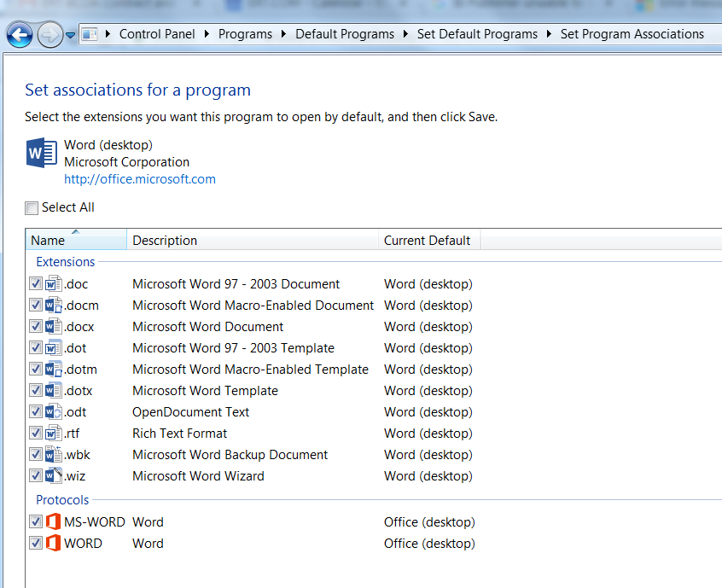Viewport: 722px width, 588px height.
Task: Uncheck the .rtf extension checkbox
Action: coord(36,433)
